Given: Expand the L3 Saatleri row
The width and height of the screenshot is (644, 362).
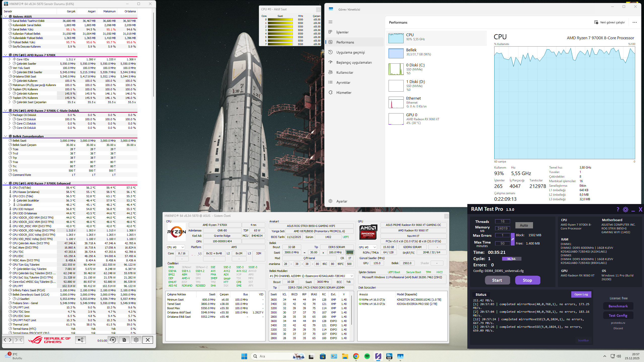Looking at the screenshot, I should (10, 299).
